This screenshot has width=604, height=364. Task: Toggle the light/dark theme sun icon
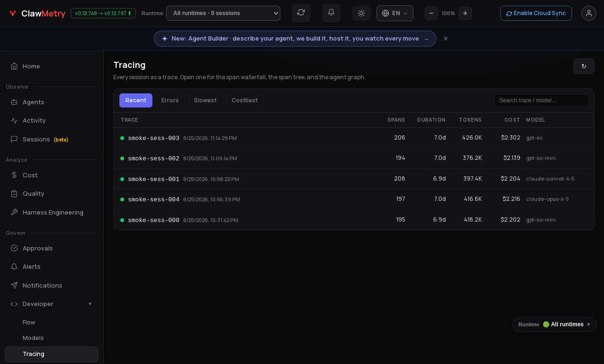tap(361, 13)
